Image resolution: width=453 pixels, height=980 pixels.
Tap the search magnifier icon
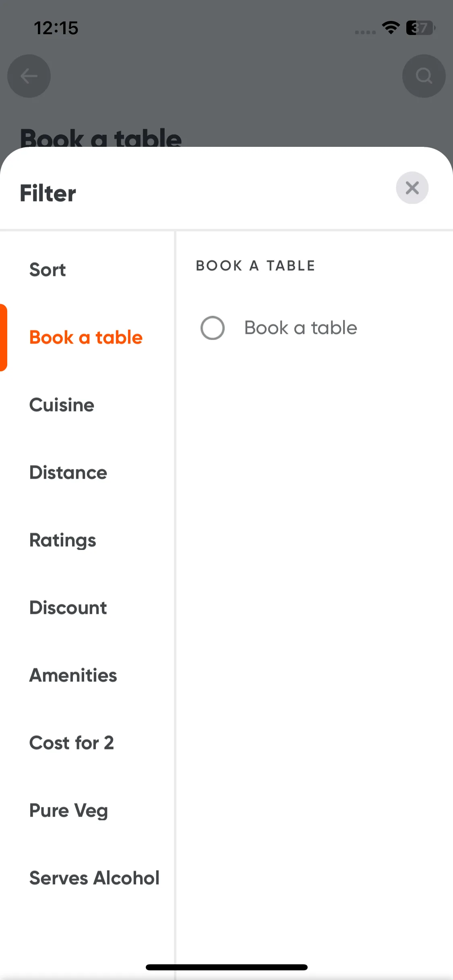point(424,76)
